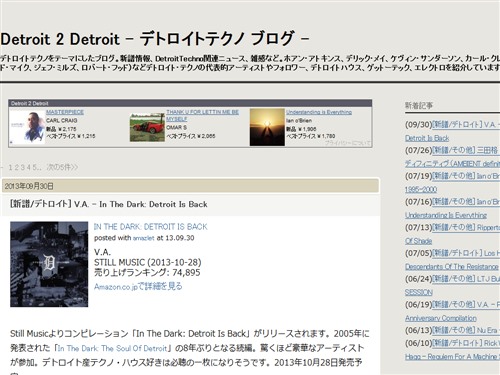Open sidebar Descendants Of The Resistance entry
Image resolution: width=500 pixels, height=375 pixels.
click(452, 267)
